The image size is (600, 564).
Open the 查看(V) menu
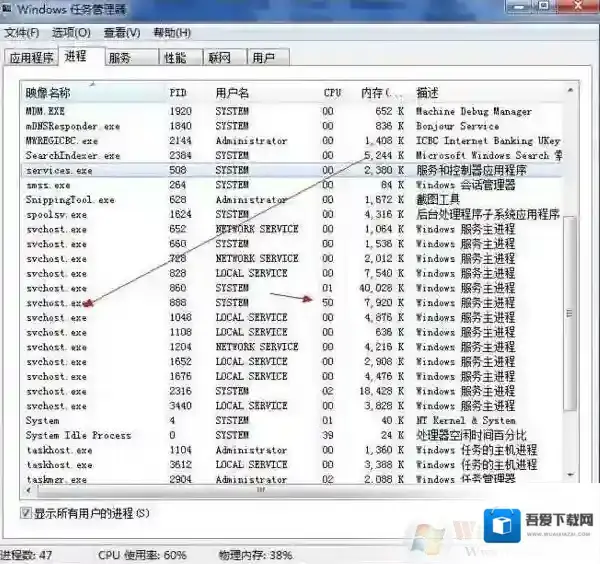[122, 33]
